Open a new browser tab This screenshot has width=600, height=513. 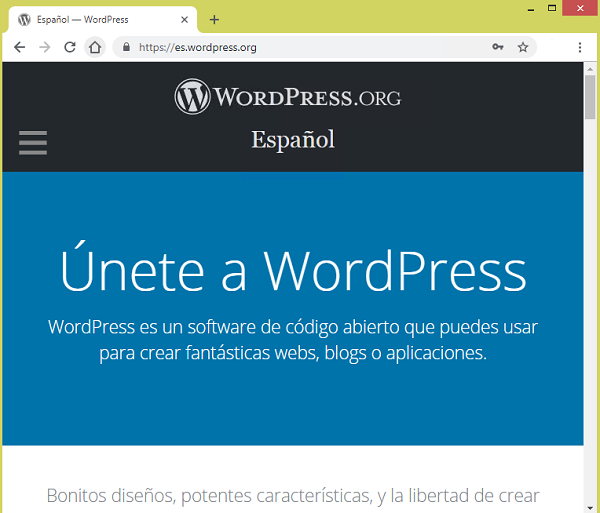click(x=214, y=19)
